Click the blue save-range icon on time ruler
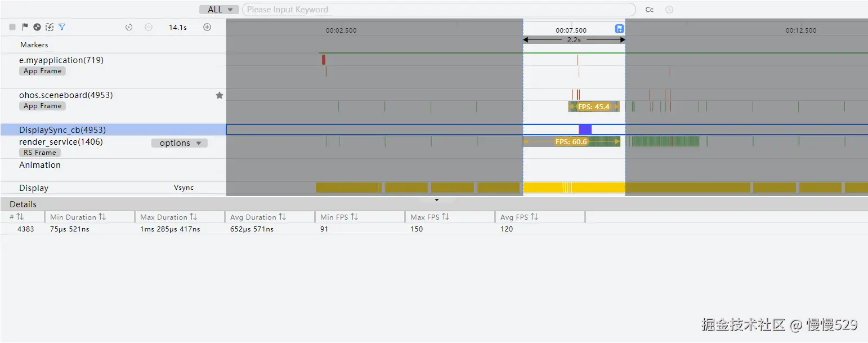This screenshot has height=343, width=868. (x=620, y=29)
